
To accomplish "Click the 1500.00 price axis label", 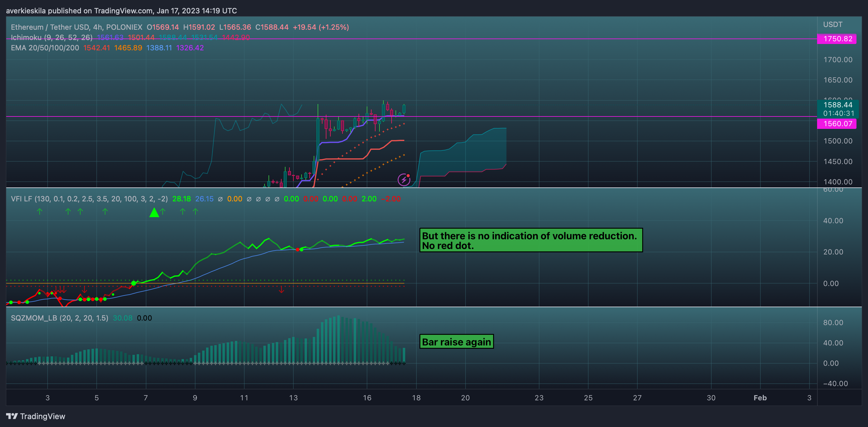I will point(838,141).
